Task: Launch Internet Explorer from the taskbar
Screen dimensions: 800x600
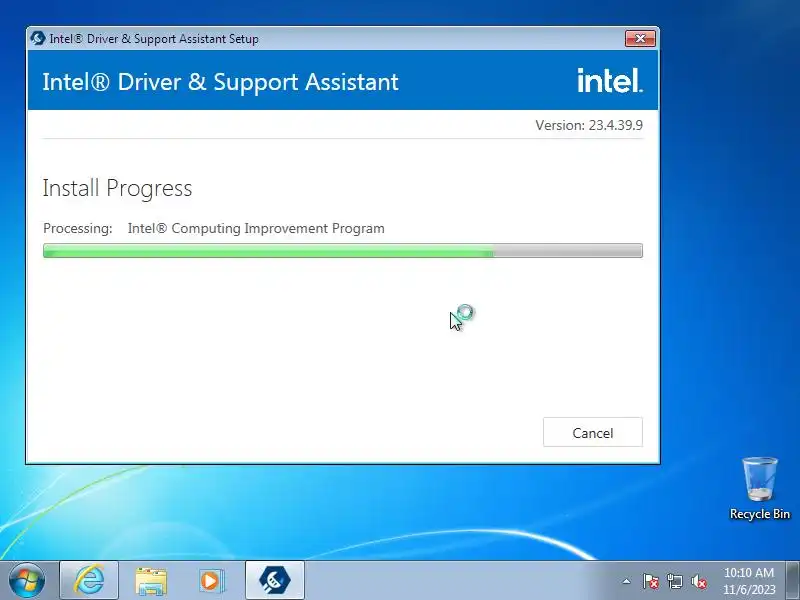Action: click(x=89, y=580)
